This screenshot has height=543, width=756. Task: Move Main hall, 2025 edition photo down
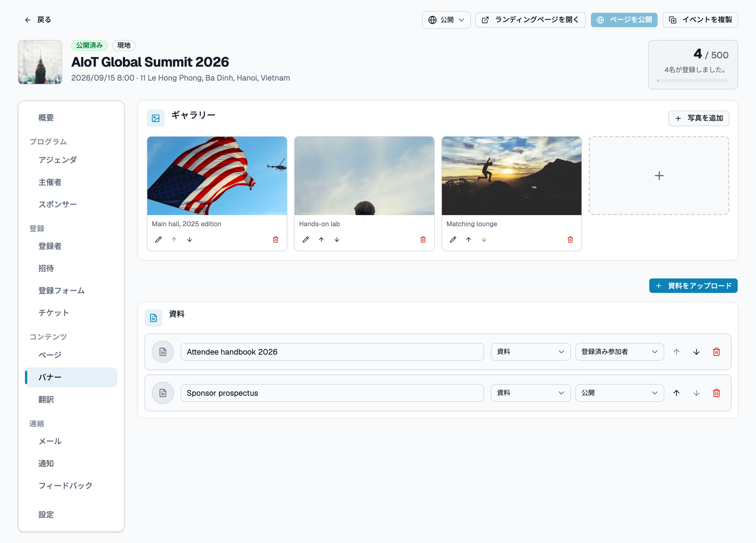[x=189, y=239]
